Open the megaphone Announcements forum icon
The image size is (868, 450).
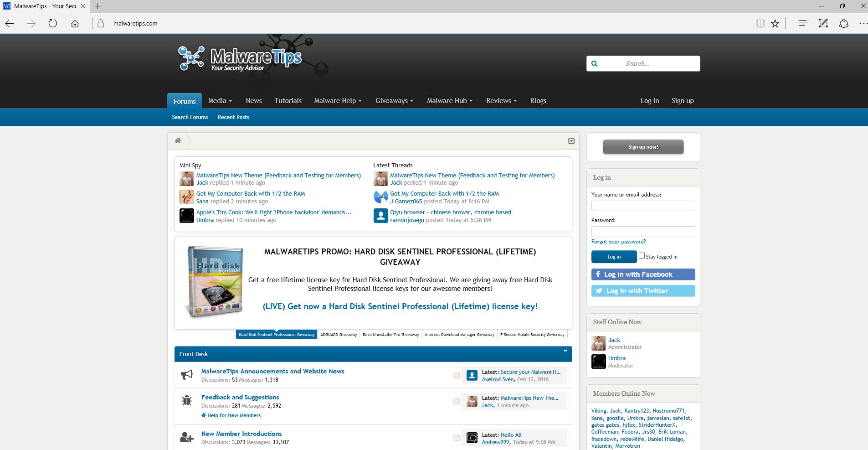pyautogui.click(x=187, y=375)
